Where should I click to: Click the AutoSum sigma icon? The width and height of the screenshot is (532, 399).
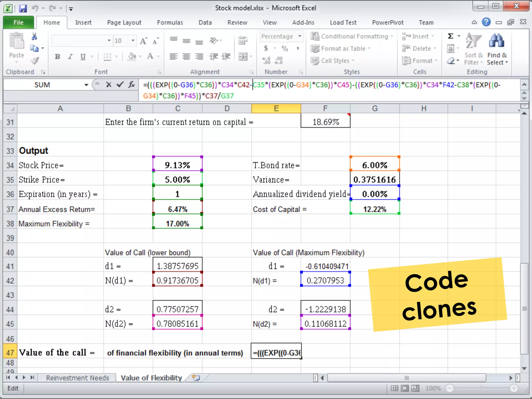(x=451, y=36)
